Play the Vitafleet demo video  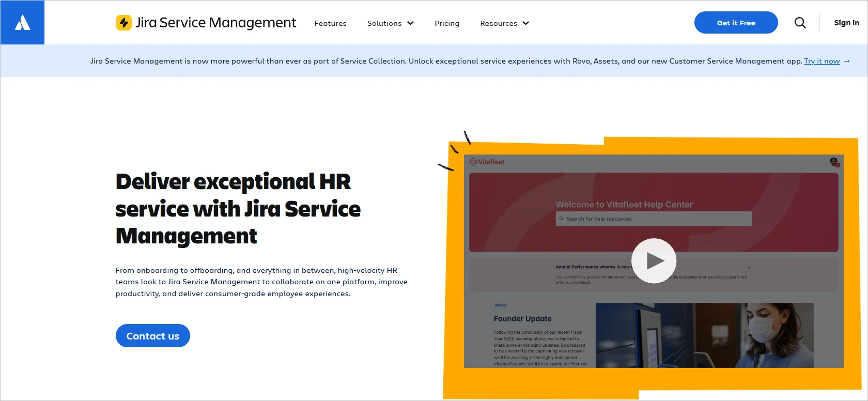(654, 260)
